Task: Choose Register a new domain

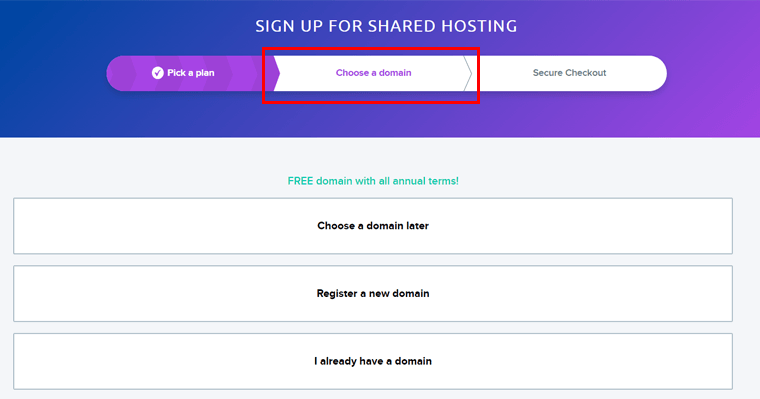Action: [x=373, y=293]
